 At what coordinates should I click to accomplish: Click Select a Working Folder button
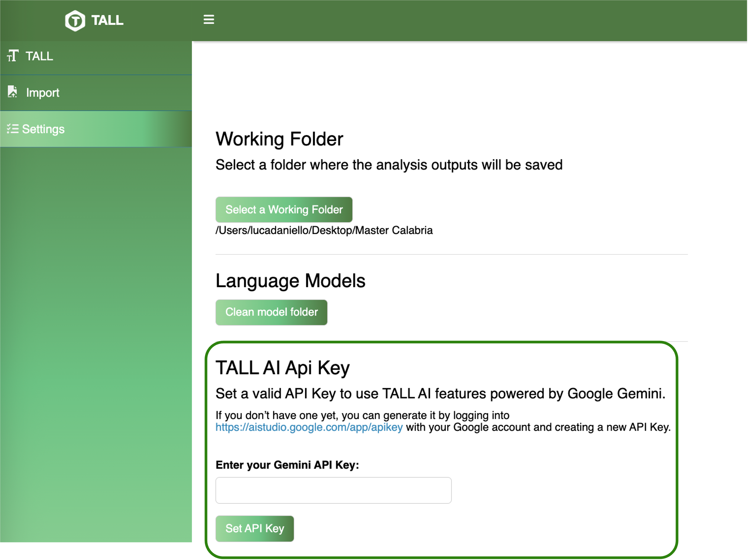pyautogui.click(x=284, y=210)
